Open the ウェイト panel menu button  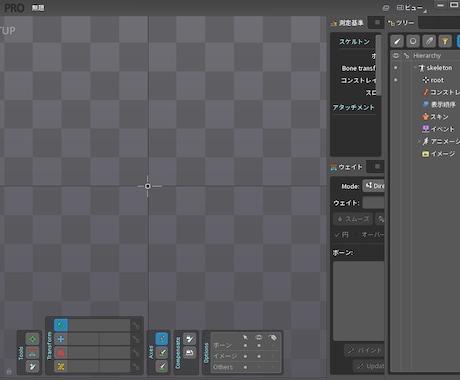(377, 166)
